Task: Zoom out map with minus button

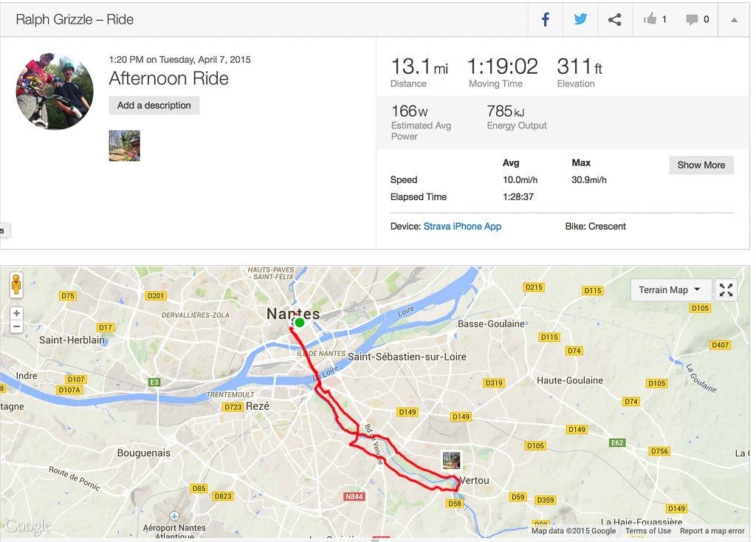Action: (x=16, y=326)
